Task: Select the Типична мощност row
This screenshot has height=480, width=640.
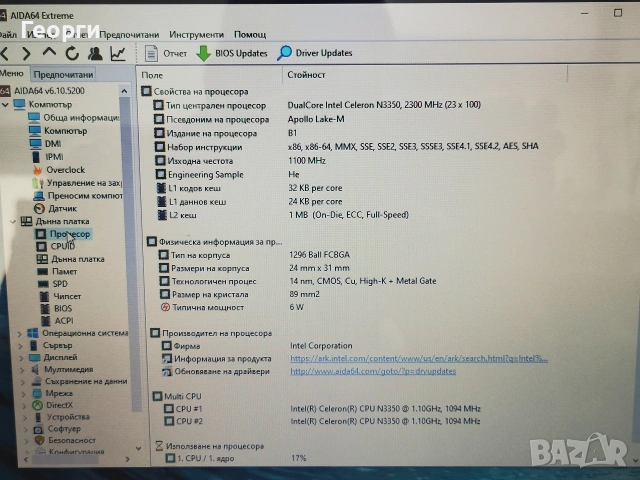Action: point(232,307)
